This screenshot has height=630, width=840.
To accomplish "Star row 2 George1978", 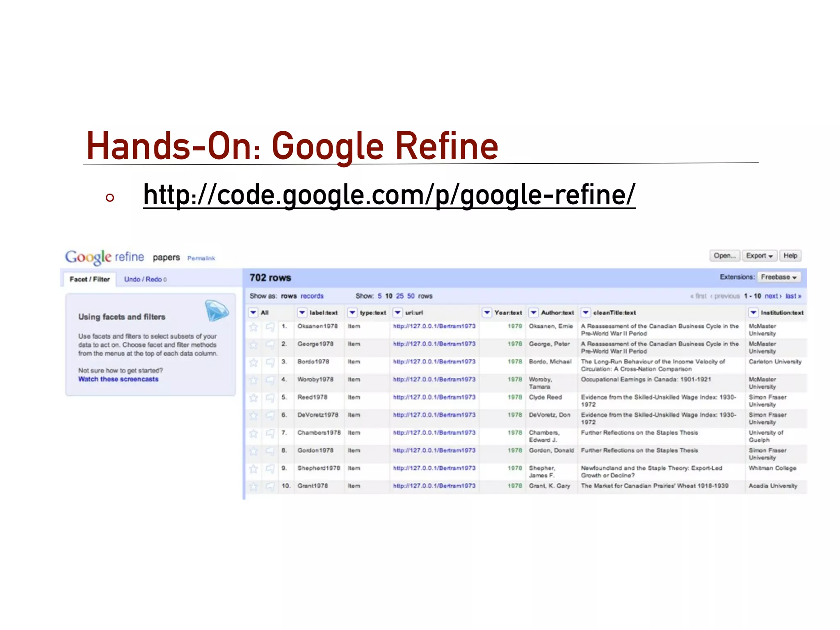I will point(253,345).
